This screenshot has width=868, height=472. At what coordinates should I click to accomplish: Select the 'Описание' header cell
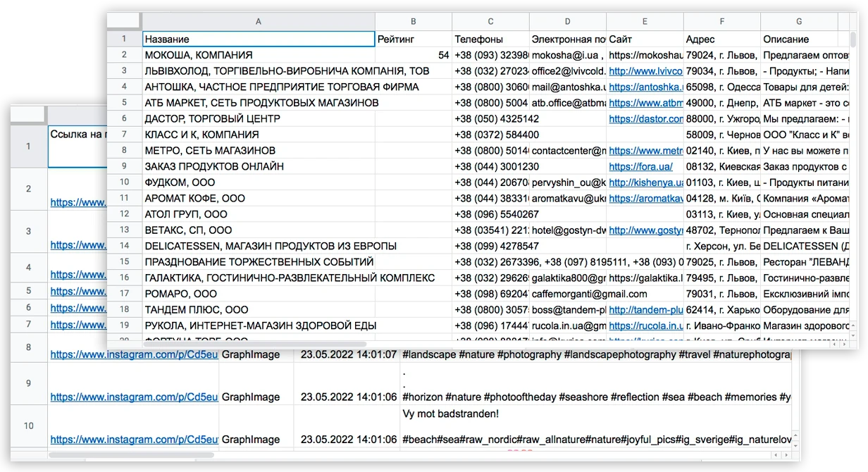pos(799,39)
